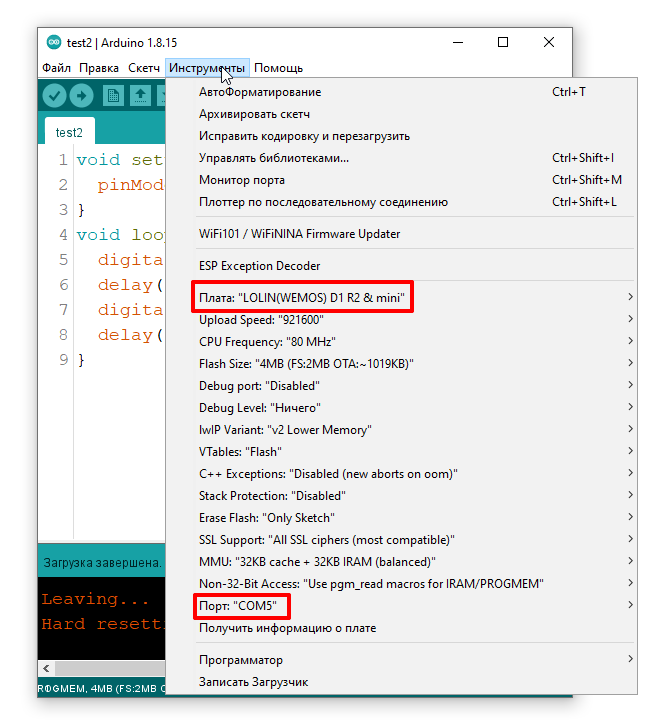Click the Arduino logo in title bar
665x727 pixels.
(x=54, y=42)
